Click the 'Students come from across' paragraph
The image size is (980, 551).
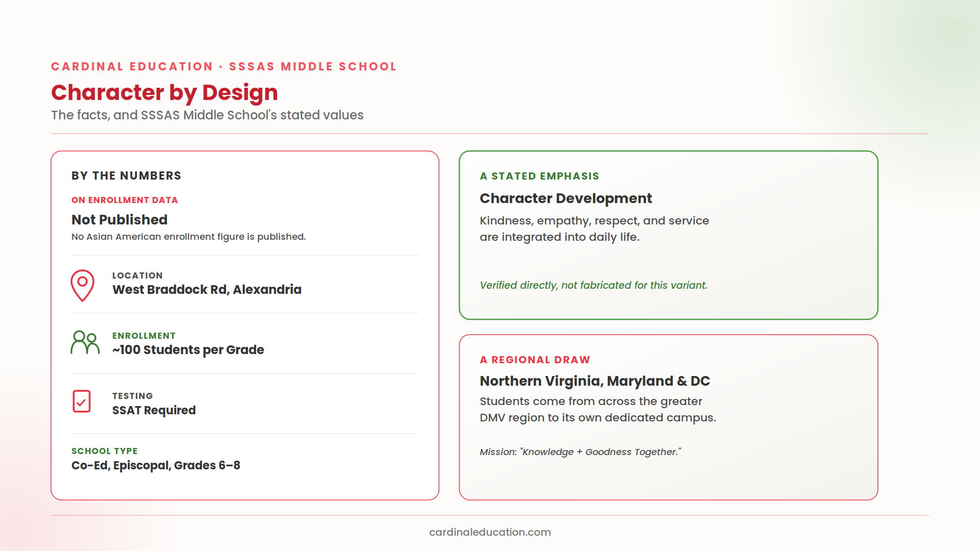(598, 410)
